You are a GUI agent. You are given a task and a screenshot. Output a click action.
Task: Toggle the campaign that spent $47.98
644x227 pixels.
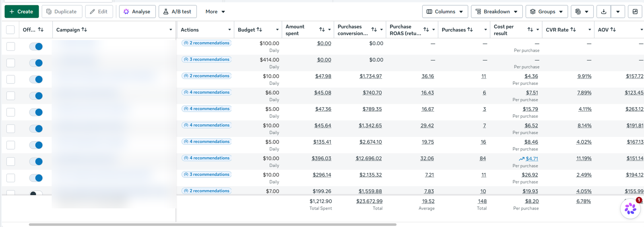pos(36,79)
